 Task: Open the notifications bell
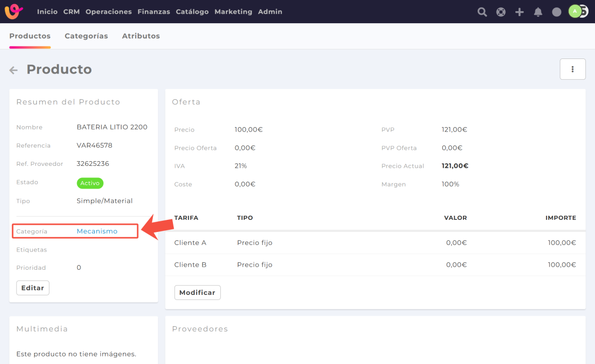coord(538,12)
